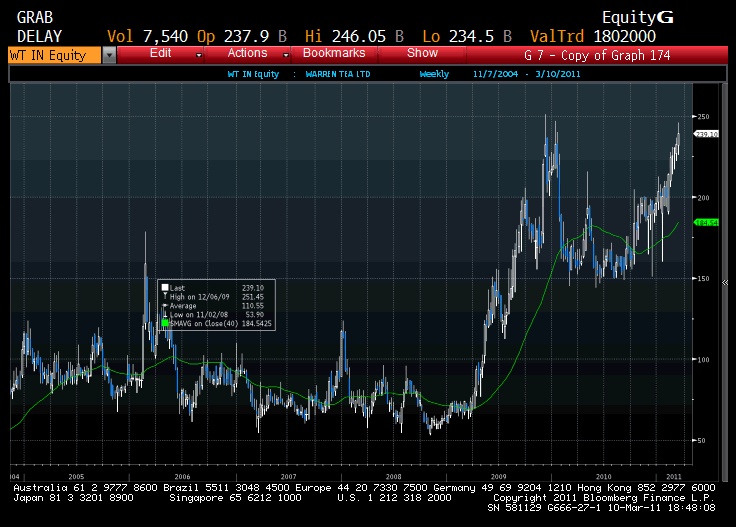Expand the Actions dropdown arrow
This screenshot has width=736, height=527.
pyautogui.click(x=286, y=55)
